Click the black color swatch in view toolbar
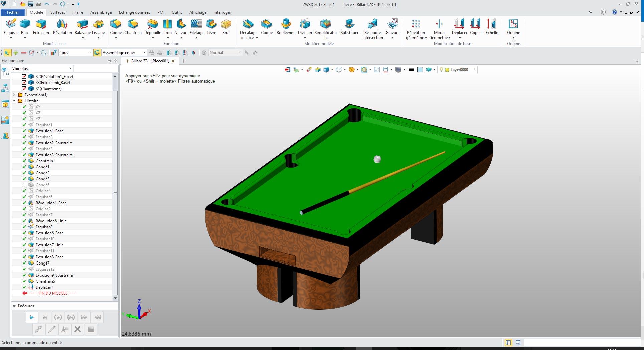 tap(411, 70)
